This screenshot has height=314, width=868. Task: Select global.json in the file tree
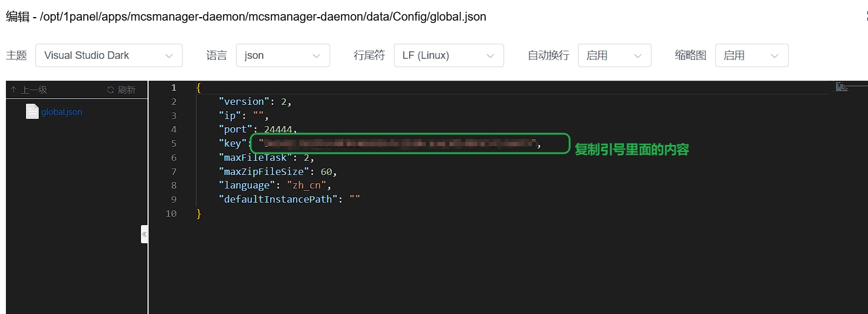click(62, 112)
